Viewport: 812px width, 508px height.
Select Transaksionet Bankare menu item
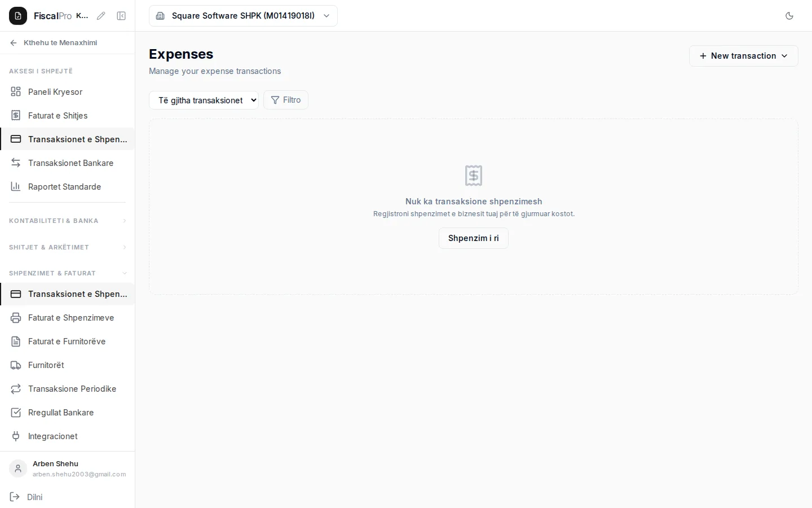pos(67,163)
